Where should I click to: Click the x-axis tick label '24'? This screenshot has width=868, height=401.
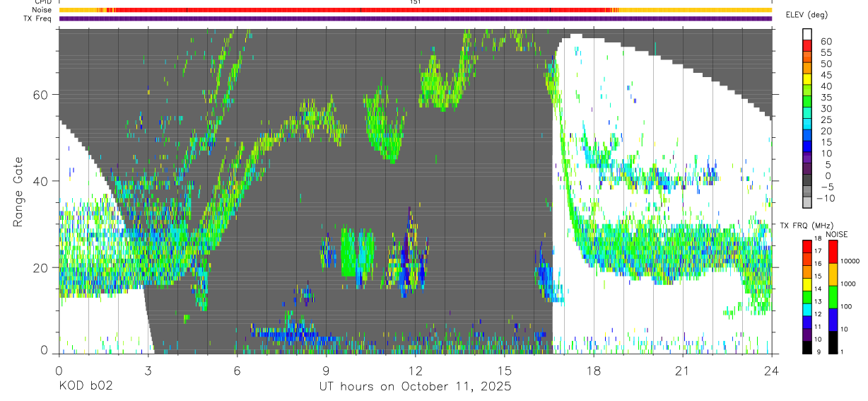[x=771, y=371]
